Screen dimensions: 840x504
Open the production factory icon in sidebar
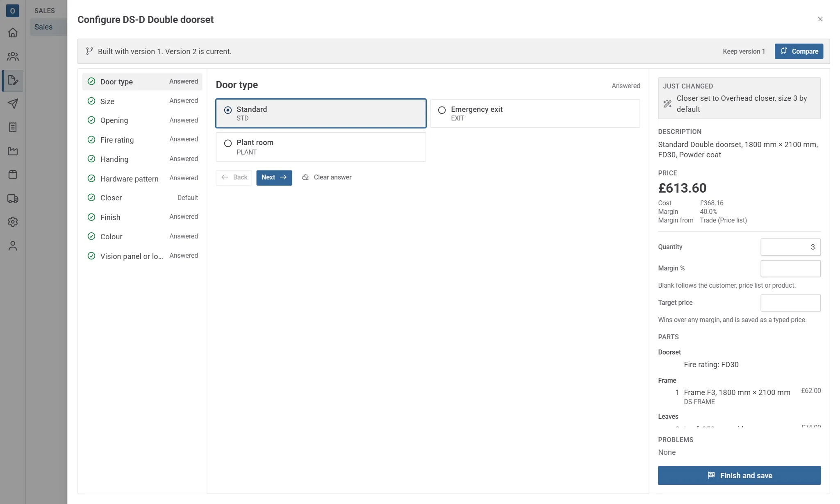tap(13, 151)
